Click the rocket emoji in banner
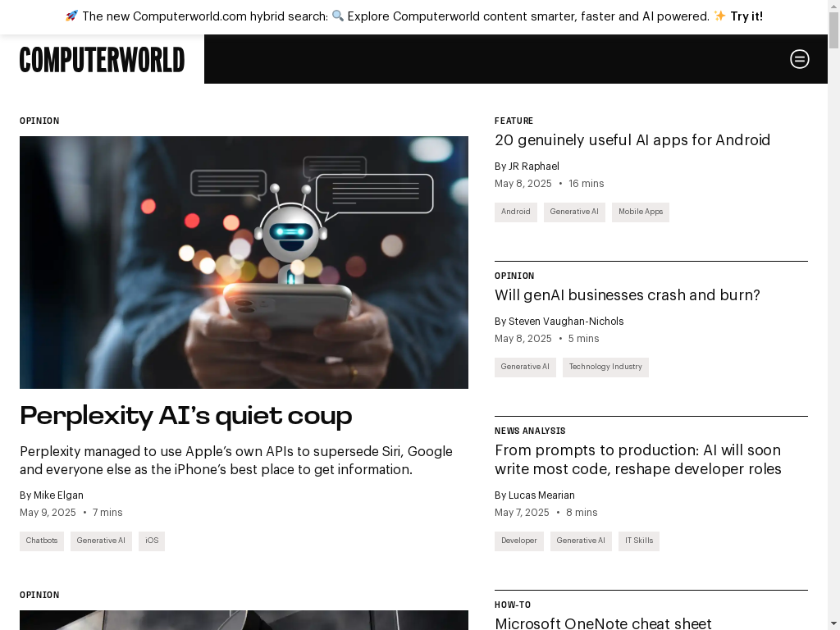This screenshot has height=630, width=840. coord(71,16)
